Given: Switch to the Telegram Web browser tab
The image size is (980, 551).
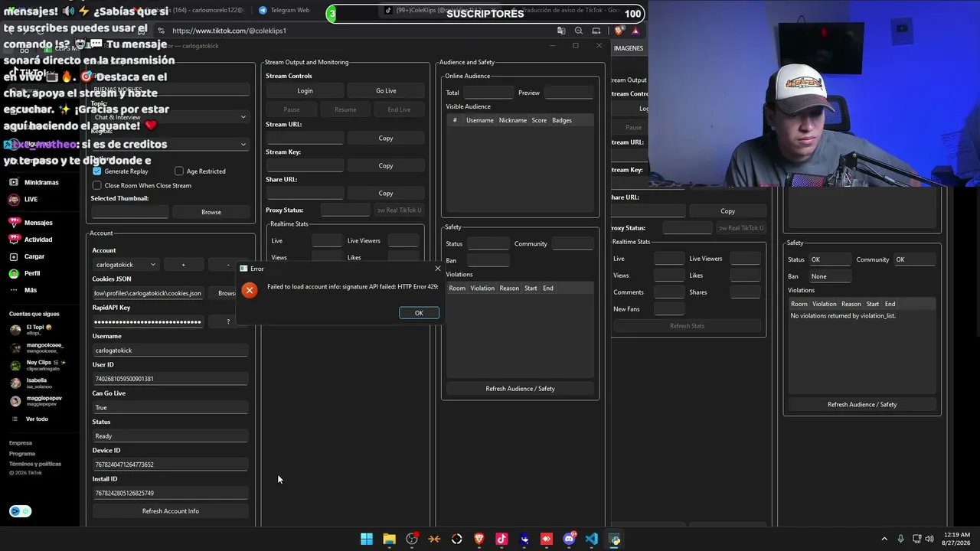Looking at the screenshot, I should 284,10.
